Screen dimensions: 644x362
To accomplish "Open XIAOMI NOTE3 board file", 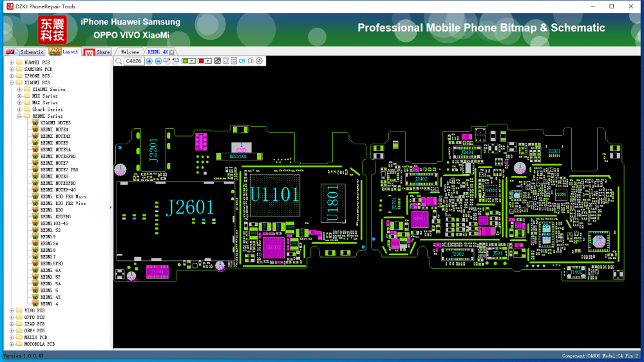I will click(55, 123).
